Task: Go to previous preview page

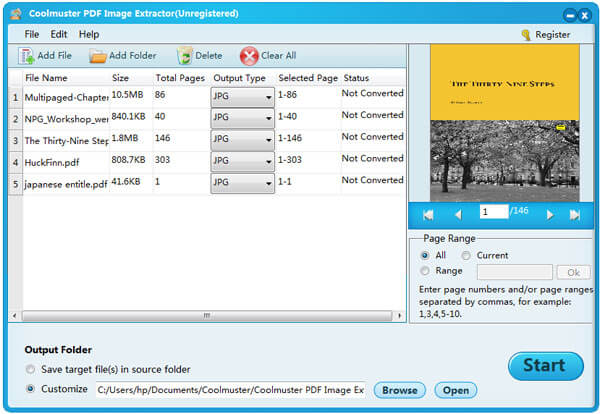Action: [458, 214]
